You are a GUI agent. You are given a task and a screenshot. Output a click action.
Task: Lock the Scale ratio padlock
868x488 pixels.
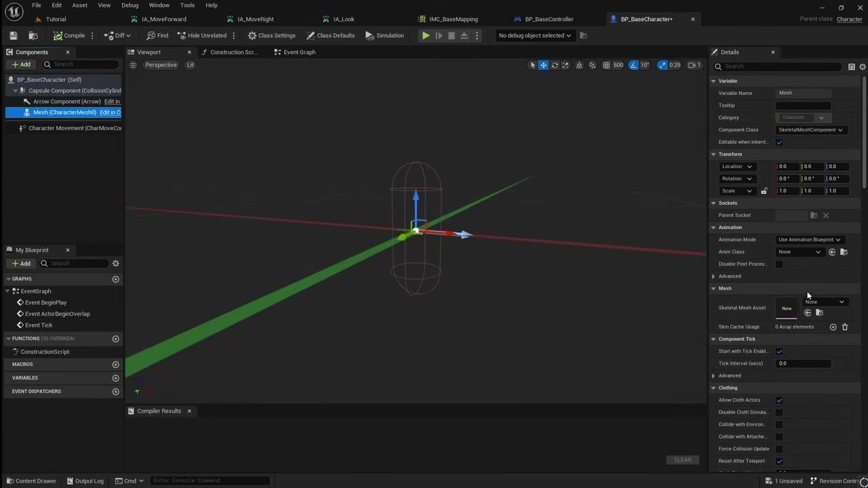coord(764,191)
